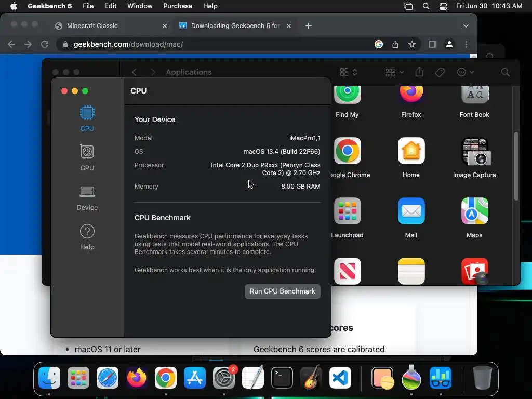This screenshot has height=399, width=532.
Task: Expand the Finder more-actions dropdown
Action: coord(465,72)
